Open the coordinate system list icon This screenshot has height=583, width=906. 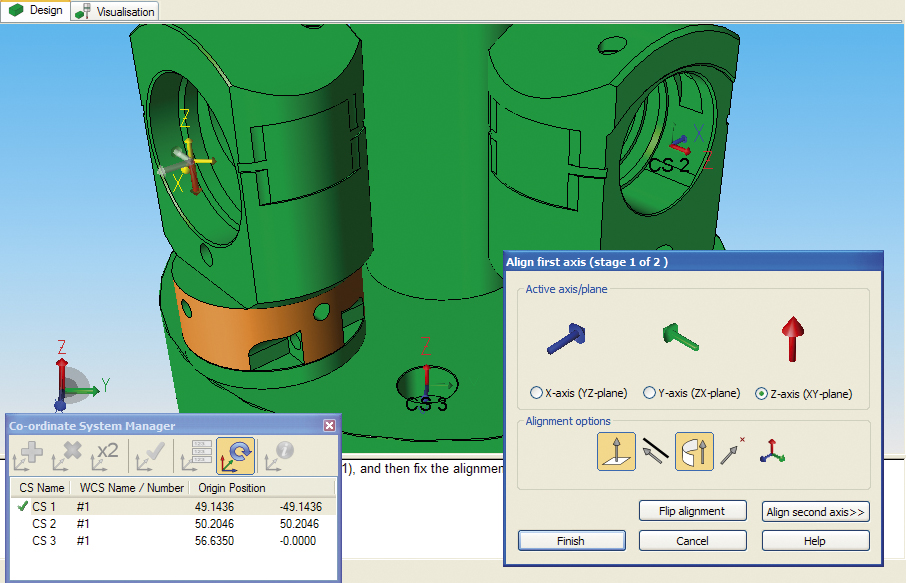(x=194, y=456)
